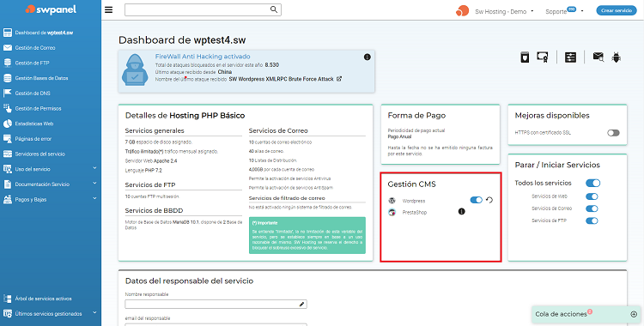The image size is (644, 326).
Task: Click the Árbol de servicios activos label
Action: click(43, 299)
